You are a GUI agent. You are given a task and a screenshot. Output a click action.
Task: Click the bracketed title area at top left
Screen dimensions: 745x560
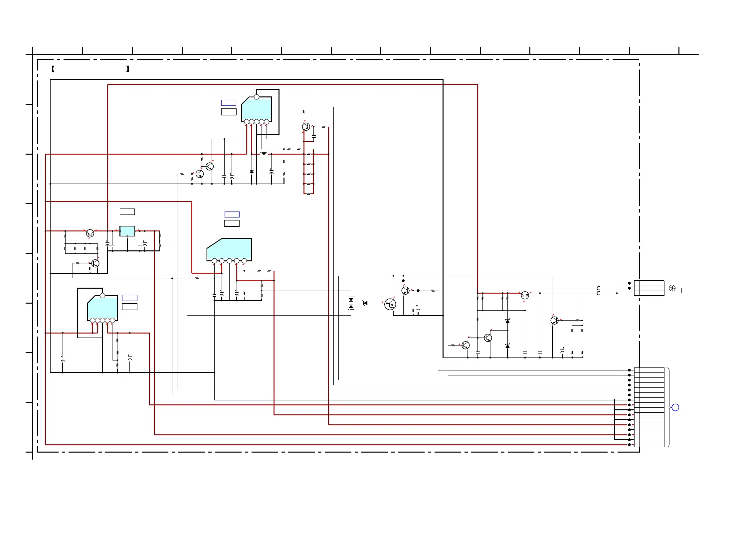[x=90, y=69]
